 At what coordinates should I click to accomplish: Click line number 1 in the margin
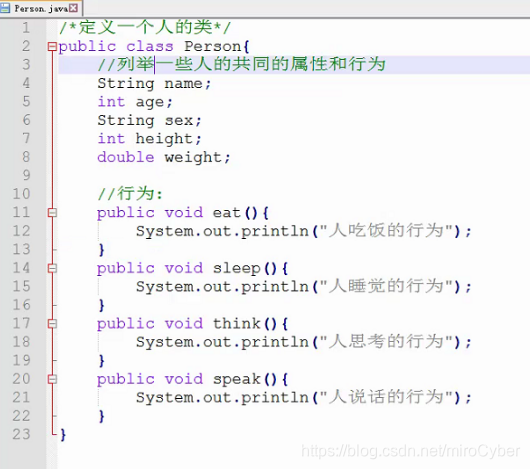pos(26,28)
